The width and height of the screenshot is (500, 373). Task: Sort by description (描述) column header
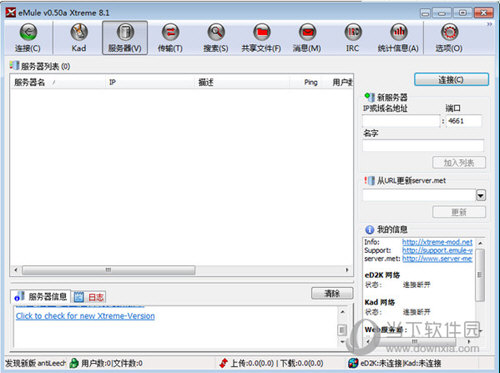point(242,82)
